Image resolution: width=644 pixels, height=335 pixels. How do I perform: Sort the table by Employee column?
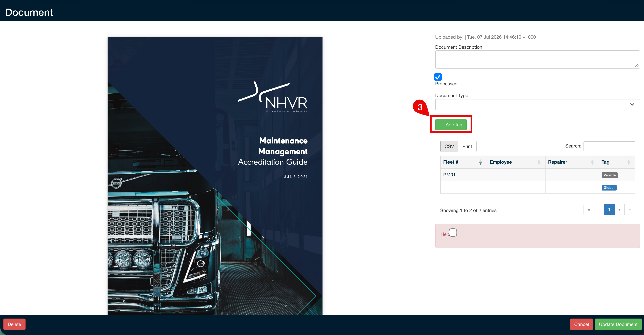516,162
